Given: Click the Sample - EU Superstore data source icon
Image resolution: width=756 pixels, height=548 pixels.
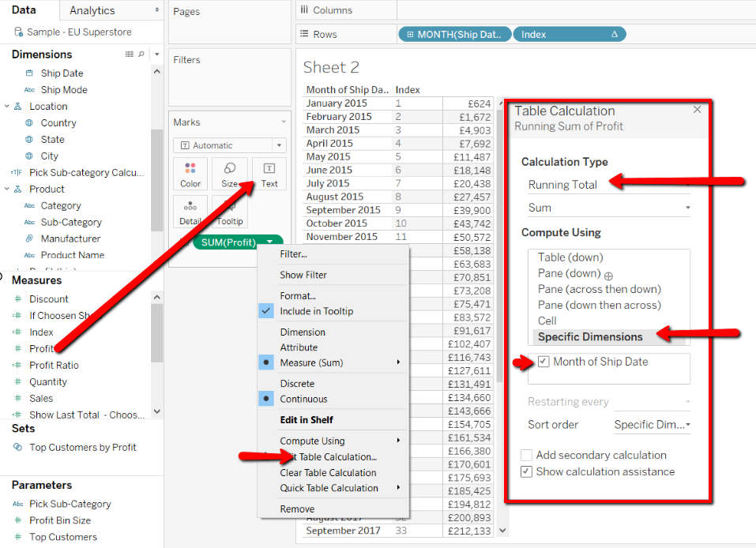Looking at the screenshot, I should click(x=18, y=32).
